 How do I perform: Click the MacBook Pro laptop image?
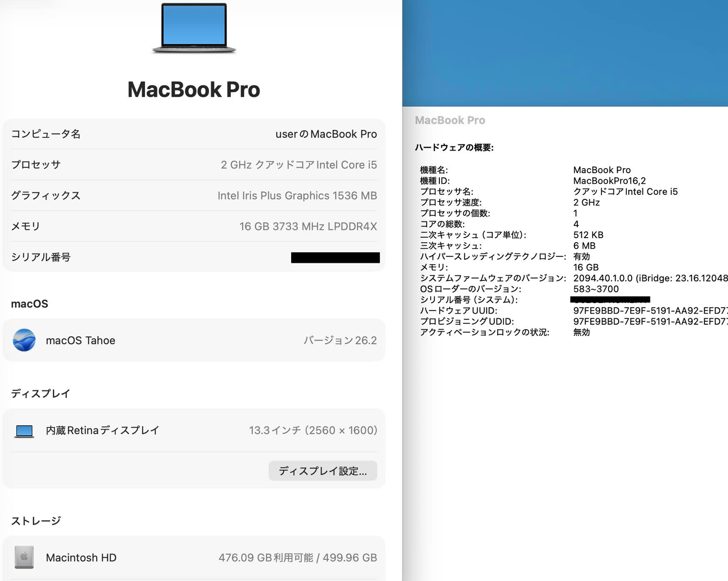[x=194, y=28]
